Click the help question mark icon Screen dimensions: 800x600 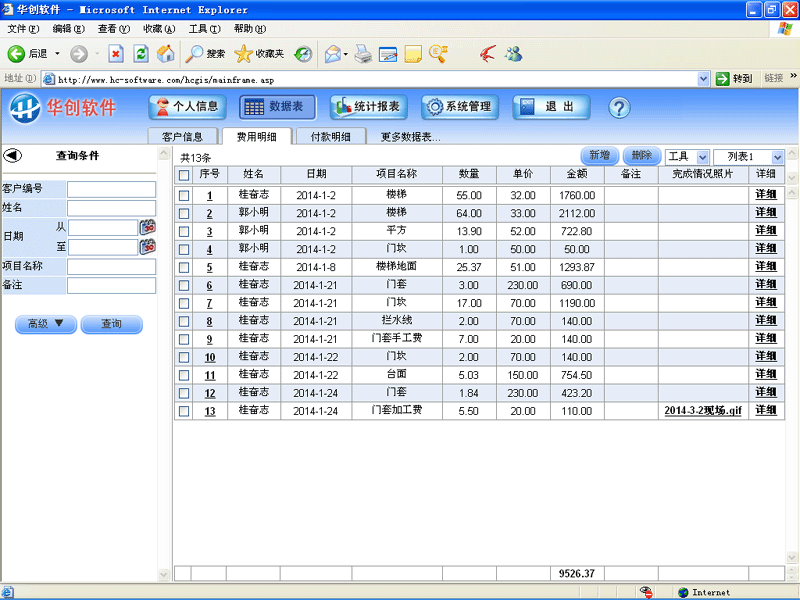[x=618, y=107]
